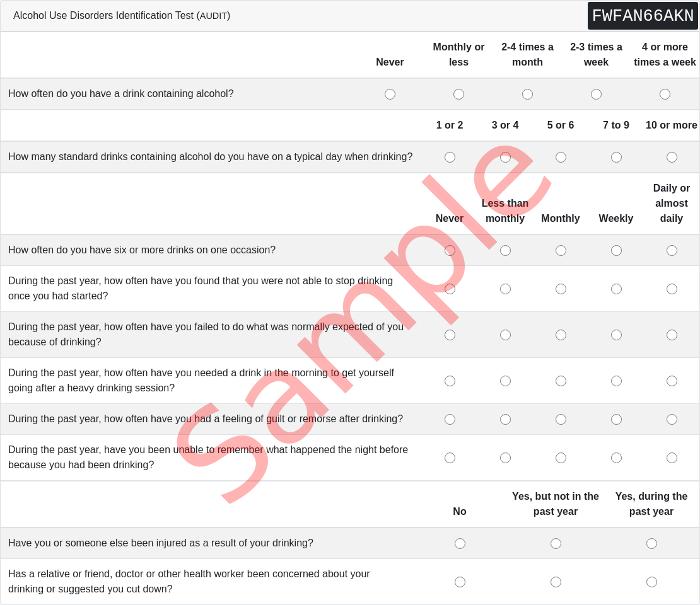The height and width of the screenshot is (605, 700).
Task: Choose 'Yes, during the past year' for concerned question
Action: click(x=651, y=582)
